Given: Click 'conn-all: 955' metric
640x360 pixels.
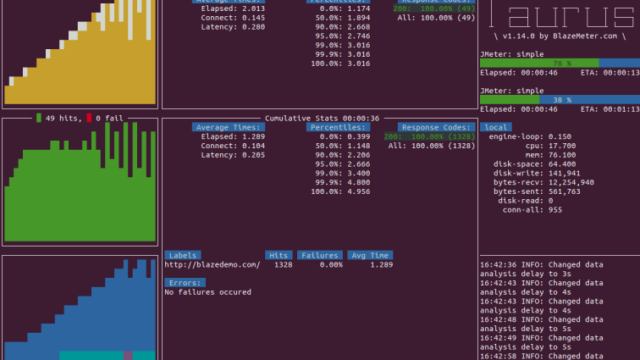Looking at the screenshot, I should click(533, 210).
